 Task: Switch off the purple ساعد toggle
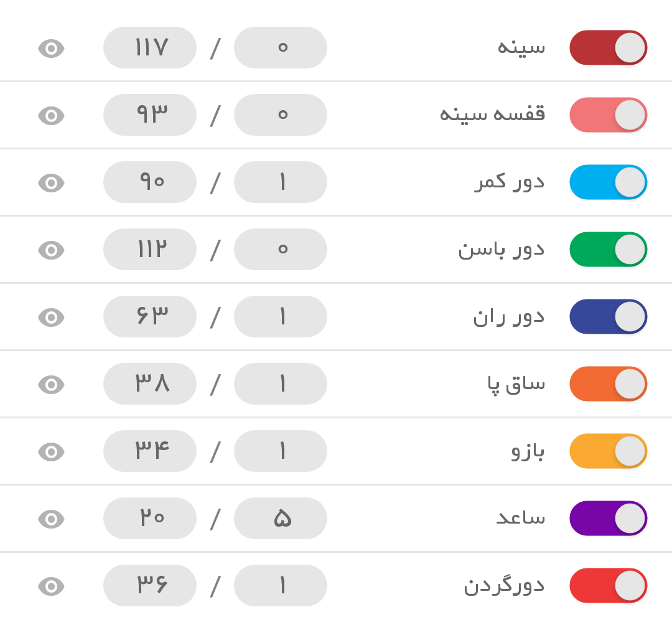point(608,519)
